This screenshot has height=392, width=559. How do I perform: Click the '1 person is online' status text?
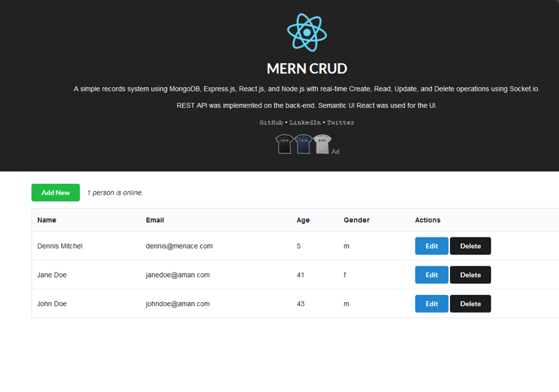115,192
